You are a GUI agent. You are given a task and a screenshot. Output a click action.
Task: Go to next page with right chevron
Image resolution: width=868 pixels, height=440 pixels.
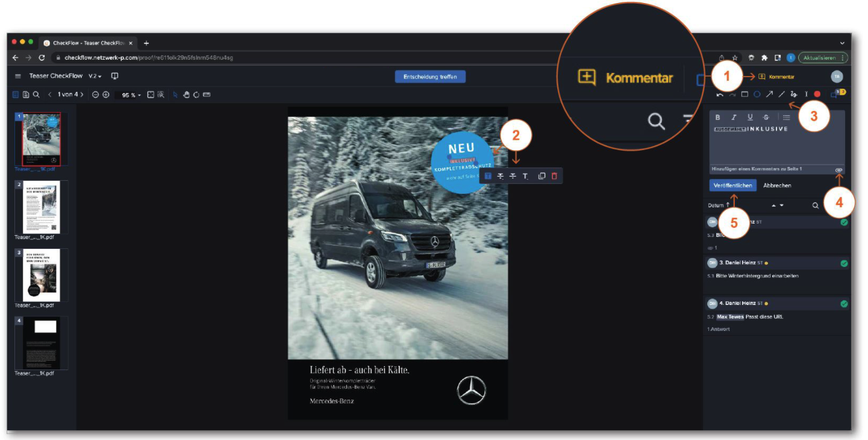[x=82, y=95]
